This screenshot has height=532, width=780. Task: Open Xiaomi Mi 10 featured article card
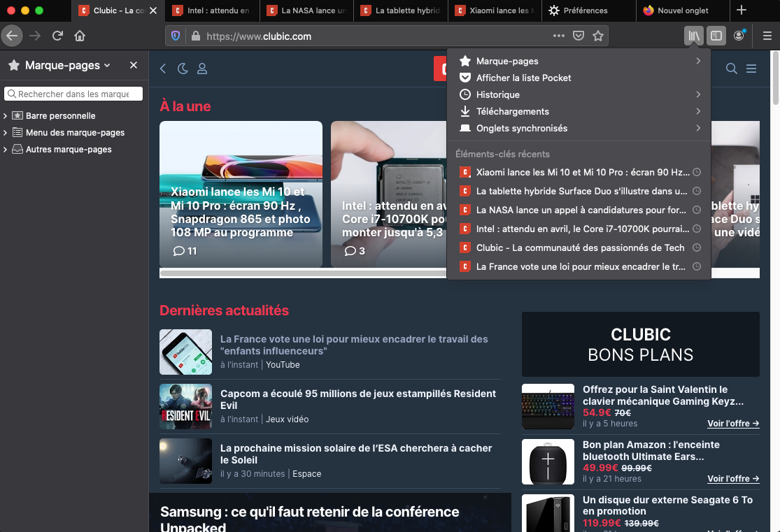click(x=241, y=194)
